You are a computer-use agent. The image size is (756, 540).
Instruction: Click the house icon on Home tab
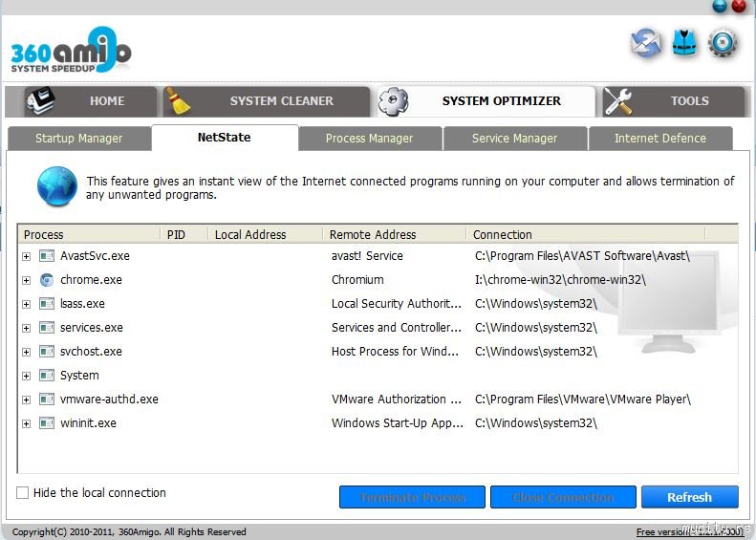[x=40, y=100]
